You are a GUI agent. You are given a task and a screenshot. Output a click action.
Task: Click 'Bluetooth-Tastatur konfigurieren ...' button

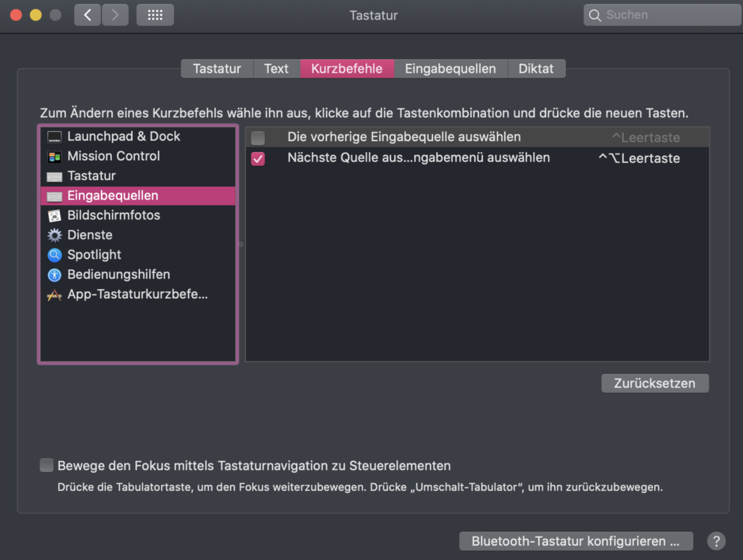(x=575, y=541)
